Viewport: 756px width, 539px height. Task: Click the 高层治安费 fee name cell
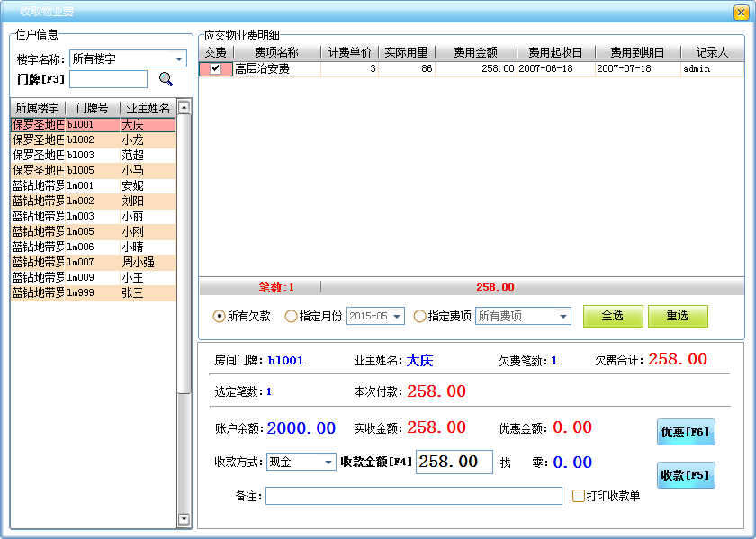point(277,69)
